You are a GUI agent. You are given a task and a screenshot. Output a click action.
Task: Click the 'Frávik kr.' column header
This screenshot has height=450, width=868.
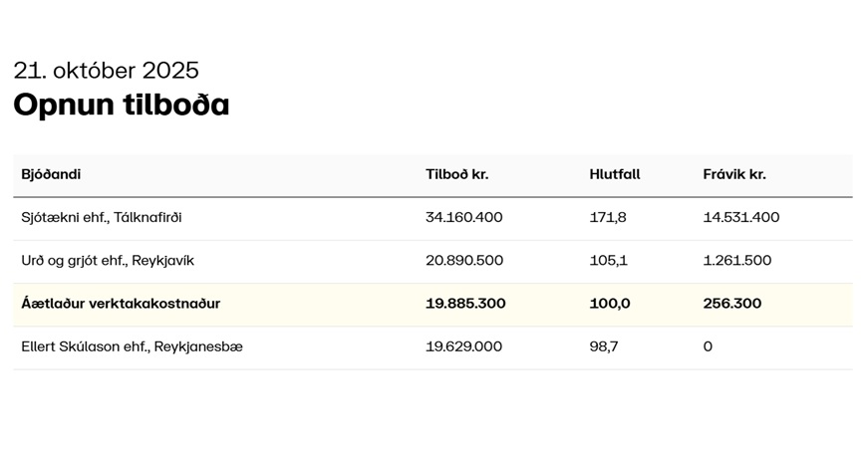(733, 174)
